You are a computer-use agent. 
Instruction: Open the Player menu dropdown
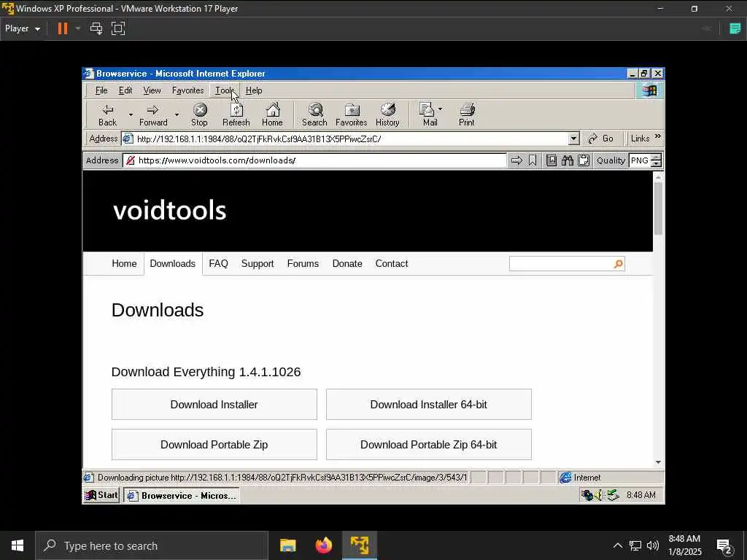23,28
